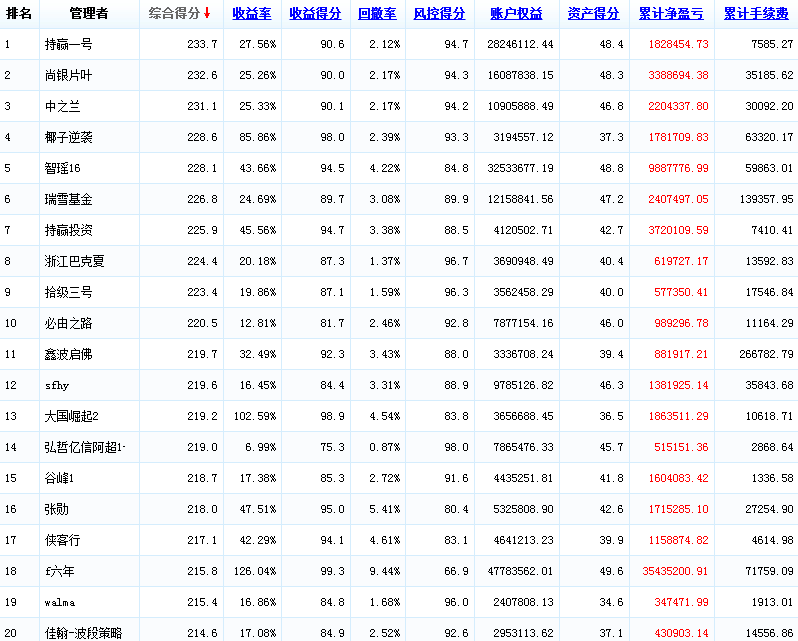Click fee value 139357.95
Screen dimensions: 798x641
click(766, 199)
